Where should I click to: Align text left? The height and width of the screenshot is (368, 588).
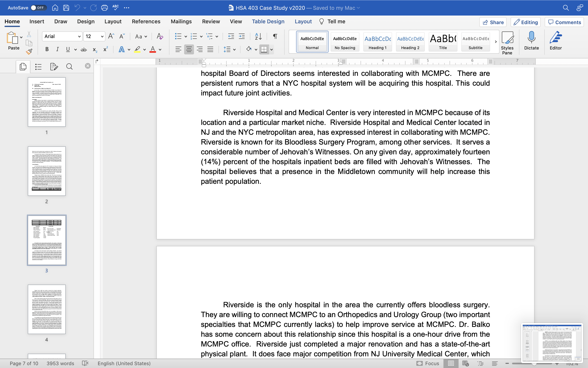click(178, 49)
